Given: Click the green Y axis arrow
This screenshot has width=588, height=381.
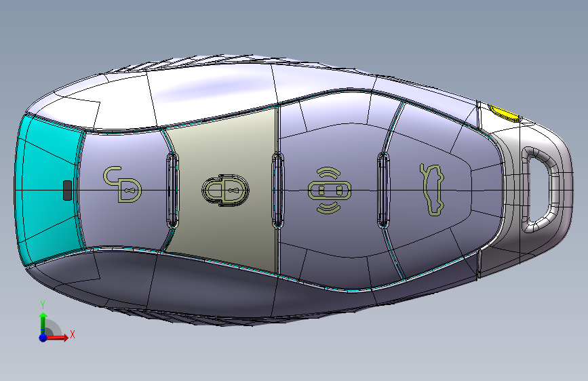Looking at the screenshot, I should (x=43, y=323).
